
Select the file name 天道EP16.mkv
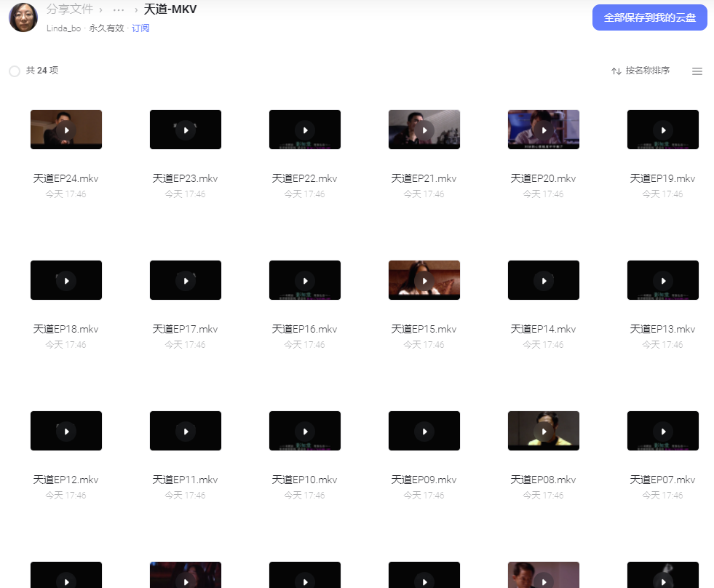tap(304, 330)
